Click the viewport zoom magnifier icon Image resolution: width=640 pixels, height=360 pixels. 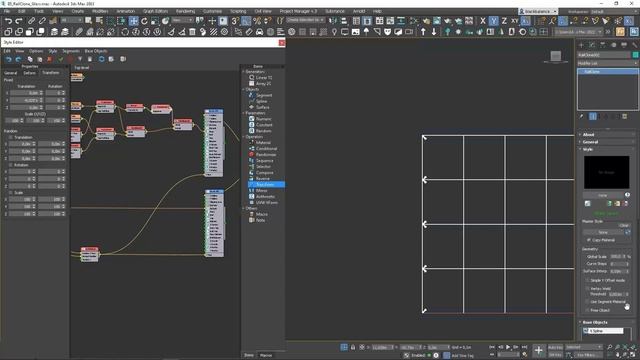(609, 347)
